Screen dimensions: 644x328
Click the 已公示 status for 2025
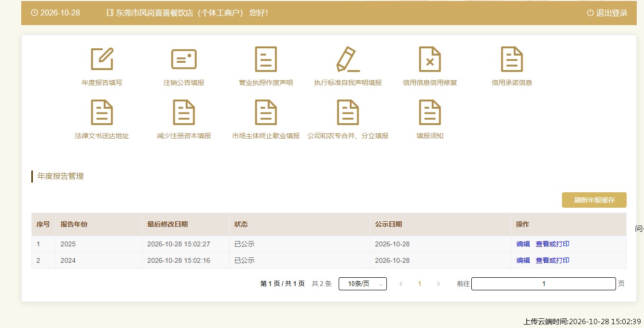pyautogui.click(x=244, y=244)
